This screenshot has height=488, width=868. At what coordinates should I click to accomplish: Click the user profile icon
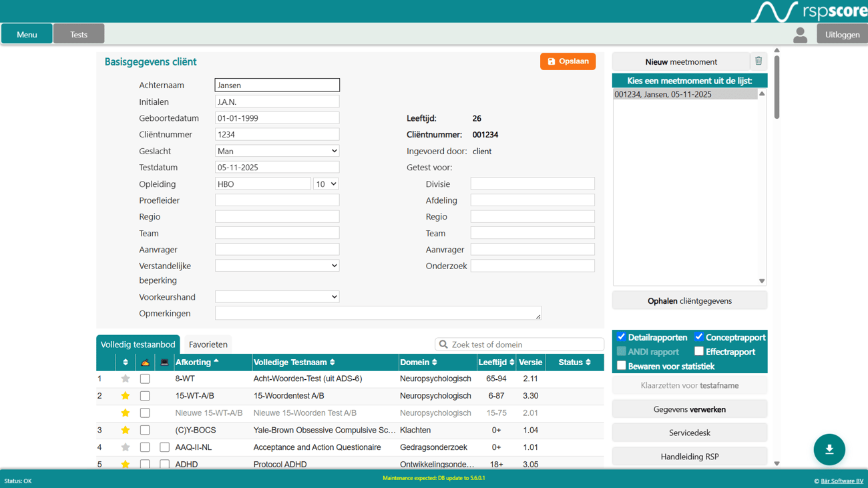pos(800,35)
